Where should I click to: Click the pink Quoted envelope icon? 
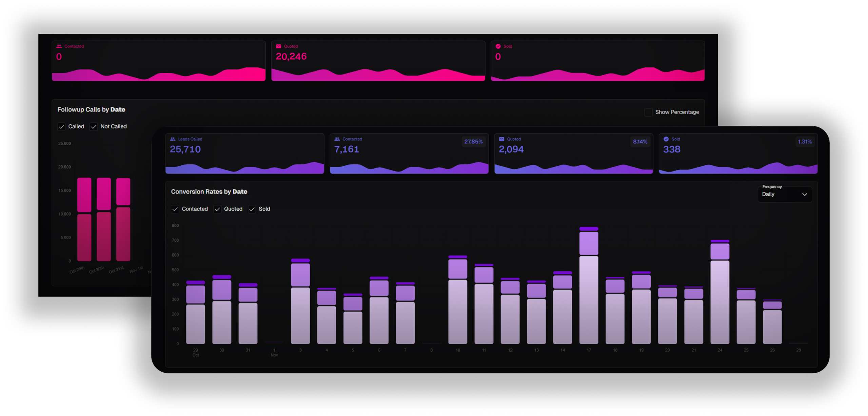(x=279, y=46)
